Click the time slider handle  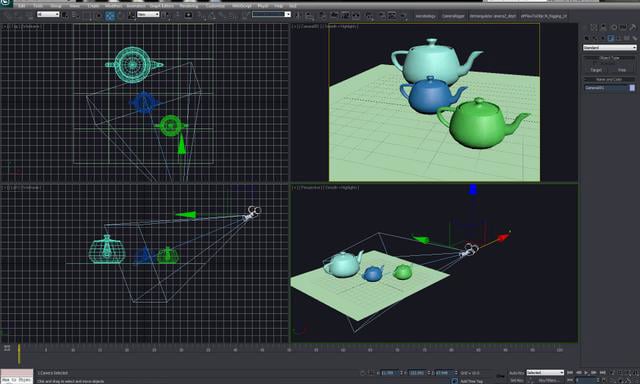19,353
